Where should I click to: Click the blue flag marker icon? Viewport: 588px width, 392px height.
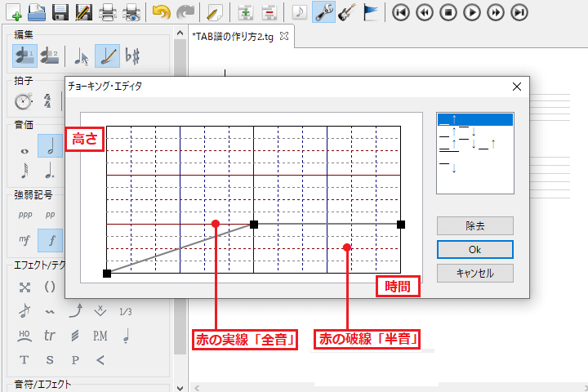pos(370,12)
